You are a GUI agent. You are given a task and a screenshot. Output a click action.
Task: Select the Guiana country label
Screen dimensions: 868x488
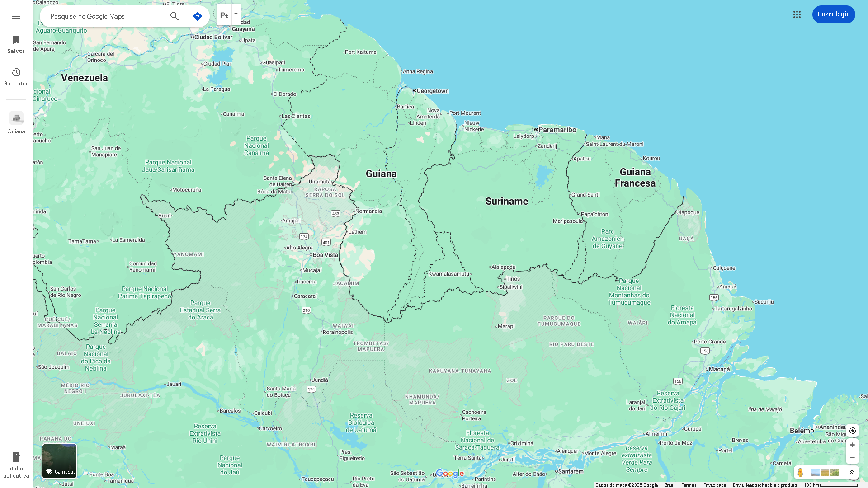tap(381, 174)
